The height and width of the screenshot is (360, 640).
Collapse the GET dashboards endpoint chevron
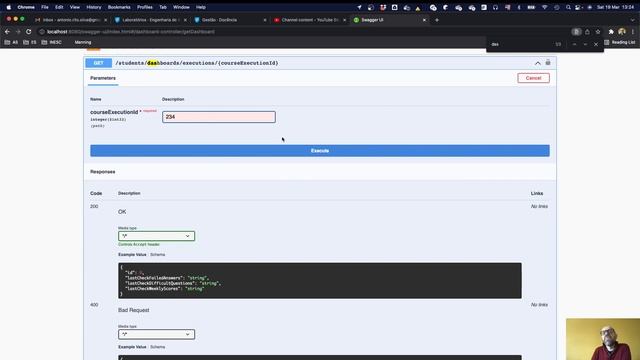(538, 63)
